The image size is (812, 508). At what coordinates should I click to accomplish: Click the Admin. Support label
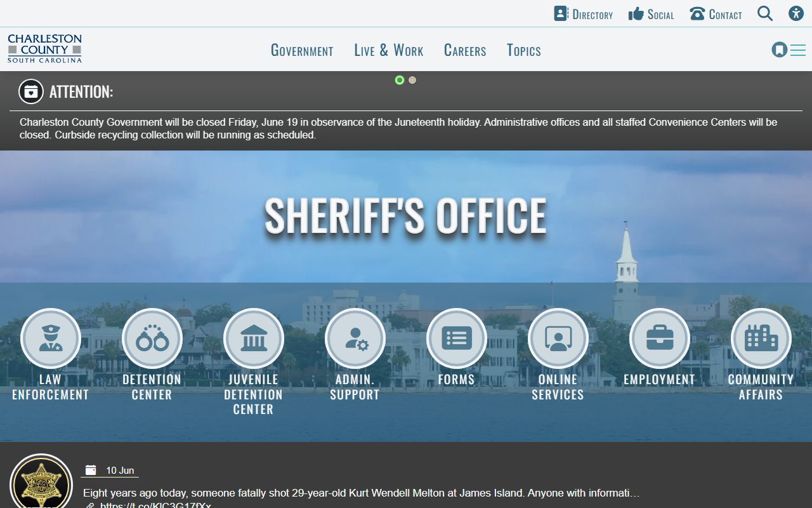click(355, 387)
